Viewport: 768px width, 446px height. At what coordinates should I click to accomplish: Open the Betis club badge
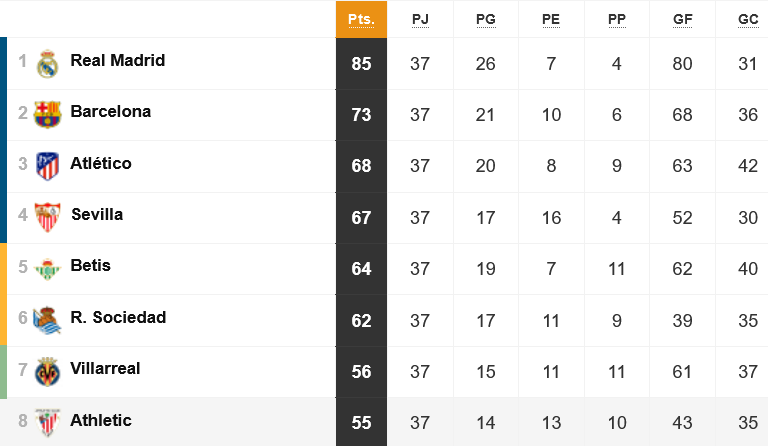point(48,269)
